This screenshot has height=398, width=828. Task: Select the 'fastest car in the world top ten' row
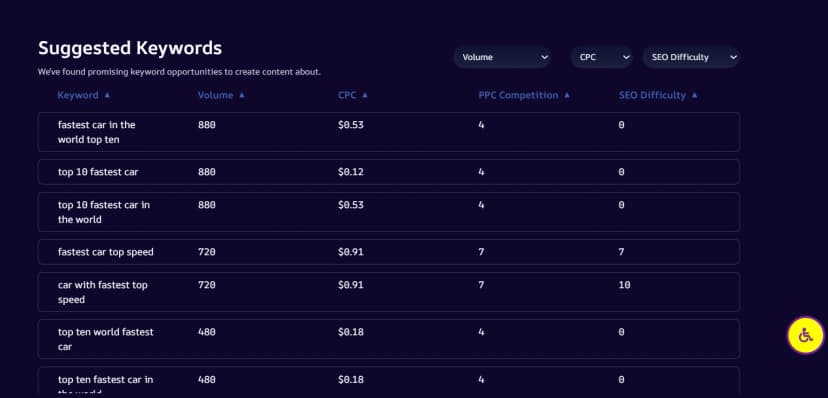[389, 132]
